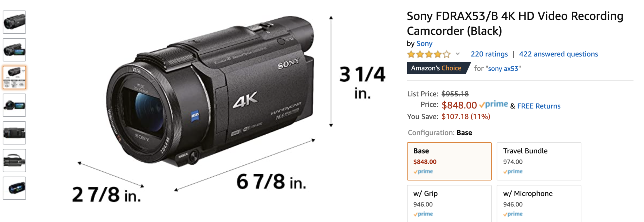Select the last thumbnail with colorful lens
Image resolution: width=644 pixels, height=222 pixels.
[x=14, y=188]
